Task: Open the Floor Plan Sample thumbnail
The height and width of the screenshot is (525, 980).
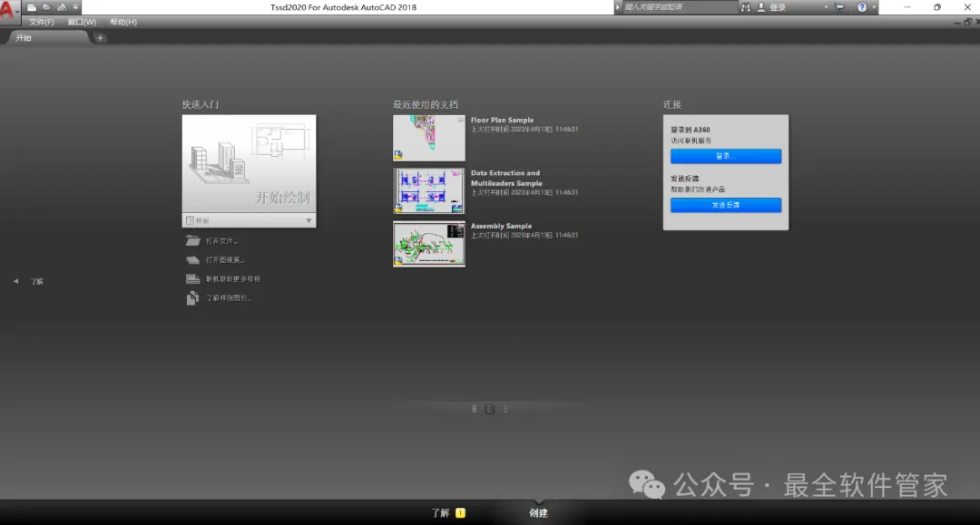Action: 428,138
